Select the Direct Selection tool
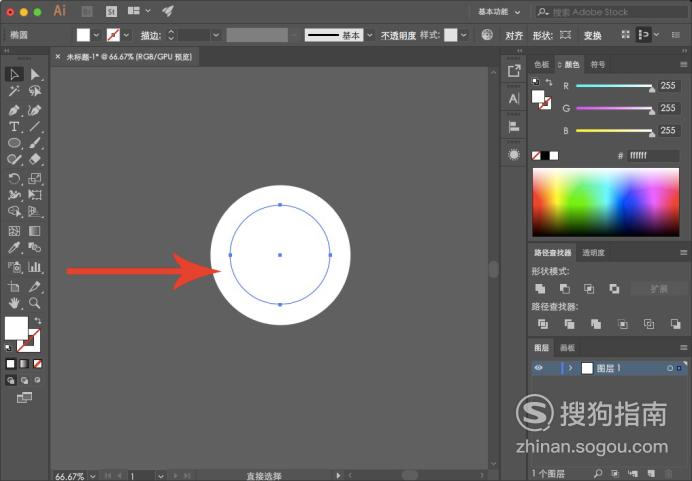692x481 pixels. pos(35,74)
